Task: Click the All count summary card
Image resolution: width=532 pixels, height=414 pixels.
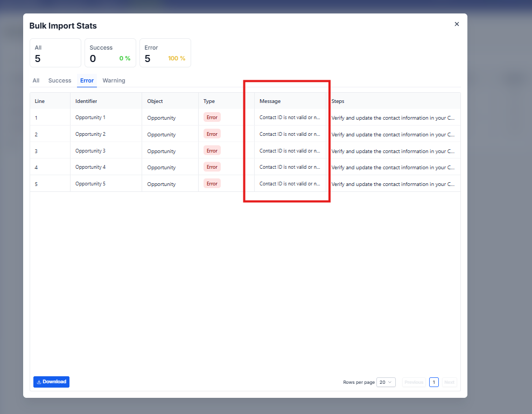Action: click(x=55, y=53)
